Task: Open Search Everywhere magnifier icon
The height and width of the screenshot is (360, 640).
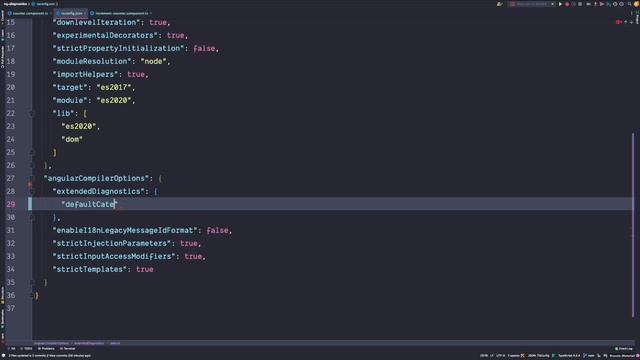Action: click(x=629, y=4)
